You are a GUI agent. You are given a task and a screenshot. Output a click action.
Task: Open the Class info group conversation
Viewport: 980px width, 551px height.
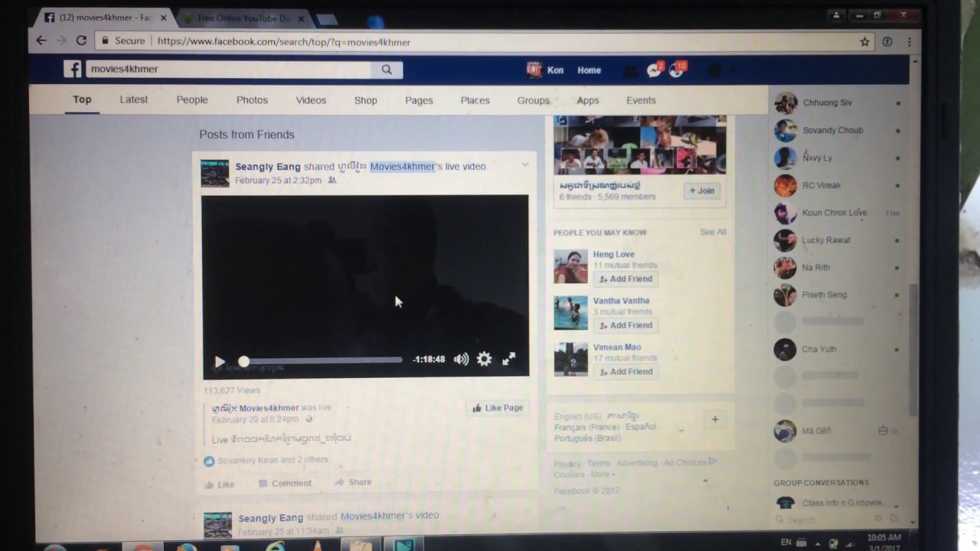tap(838, 503)
